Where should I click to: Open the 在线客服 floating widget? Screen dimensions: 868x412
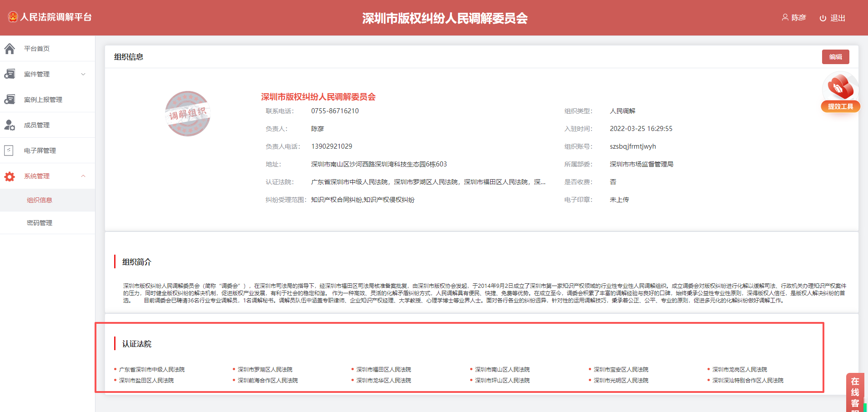point(855,393)
